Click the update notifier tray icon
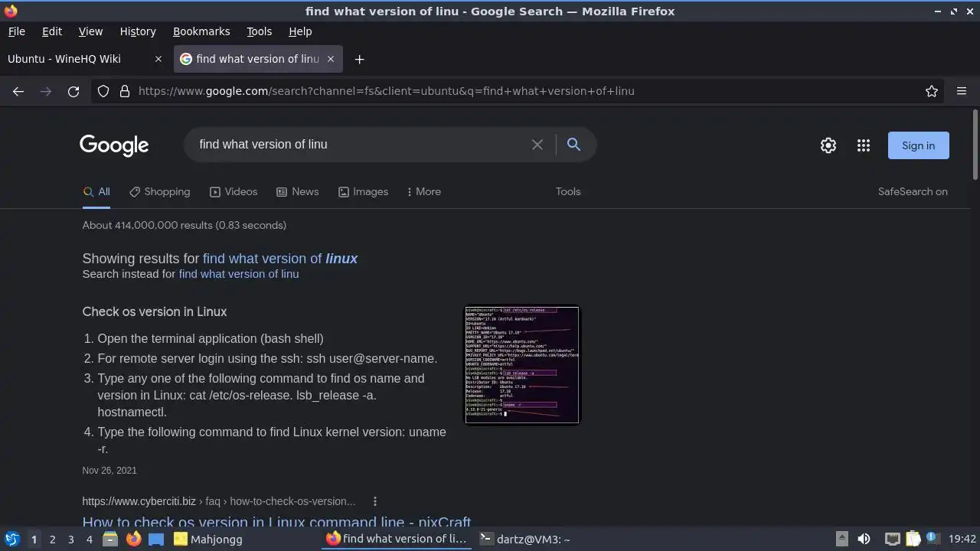The image size is (980, 551). click(x=932, y=538)
